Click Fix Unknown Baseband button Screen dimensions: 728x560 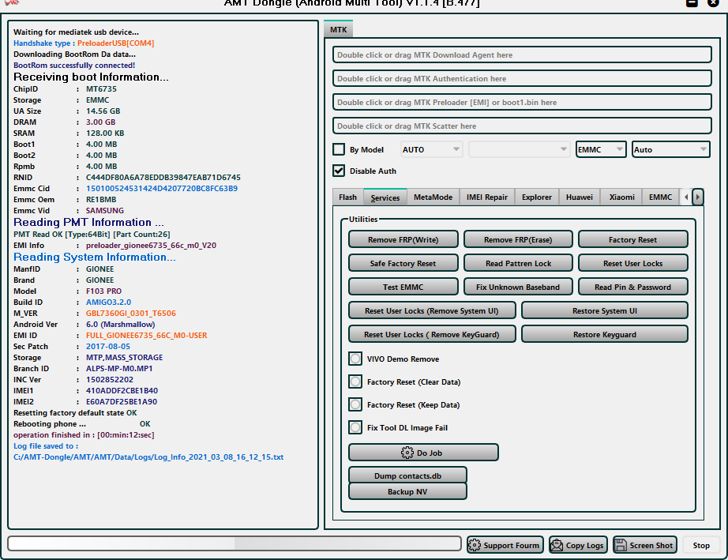tap(518, 287)
